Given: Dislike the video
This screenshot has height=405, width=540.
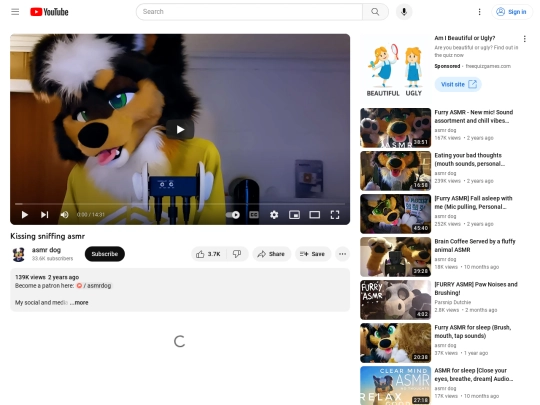Looking at the screenshot, I should 237,254.
